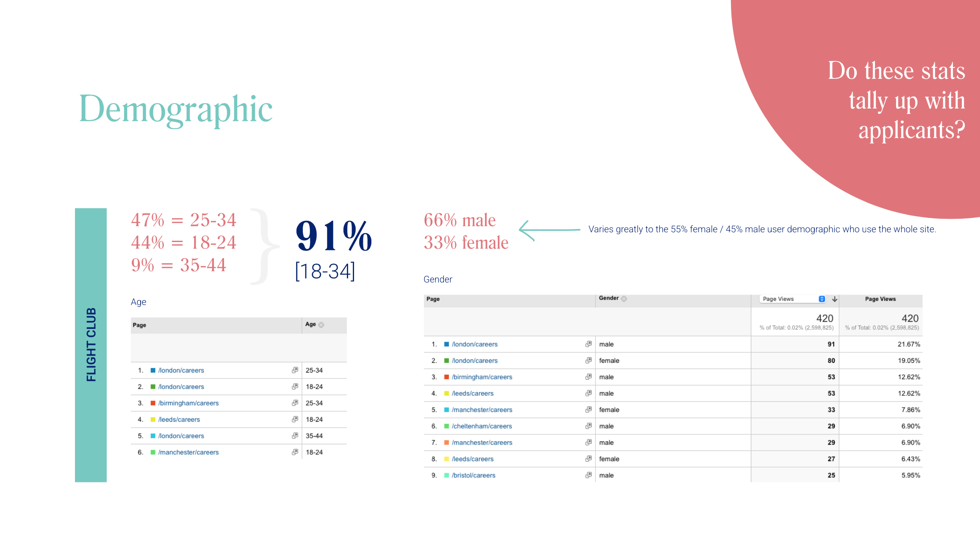This screenshot has height=551, width=980.
Task: Click the 35-44 age value in the Age table
Action: coord(314,436)
